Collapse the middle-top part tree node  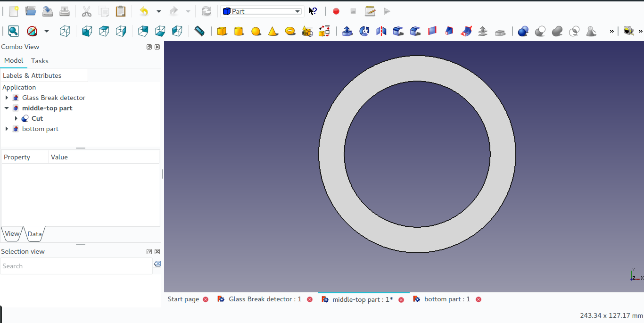coord(7,108)
